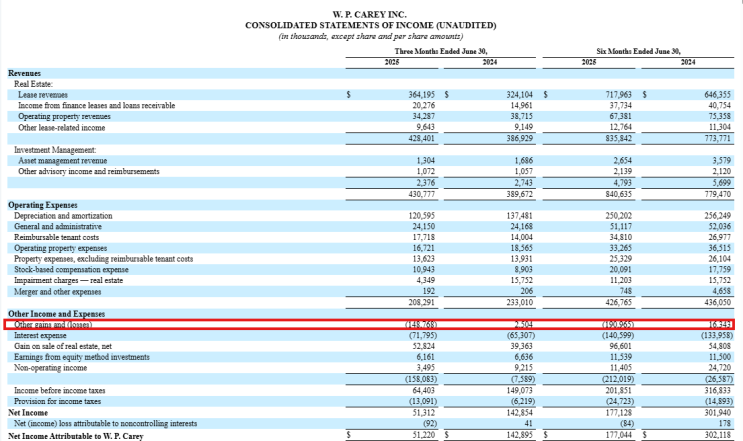Select the Interest expense label

click(40, 336)
